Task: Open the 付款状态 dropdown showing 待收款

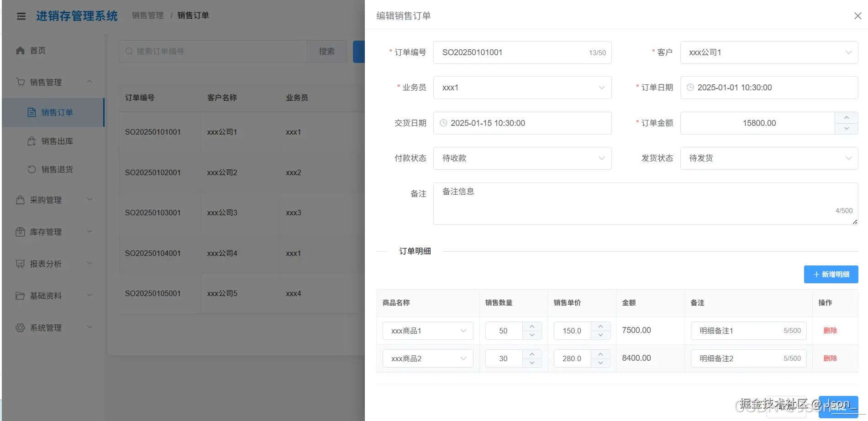Action: coord(522,158)
